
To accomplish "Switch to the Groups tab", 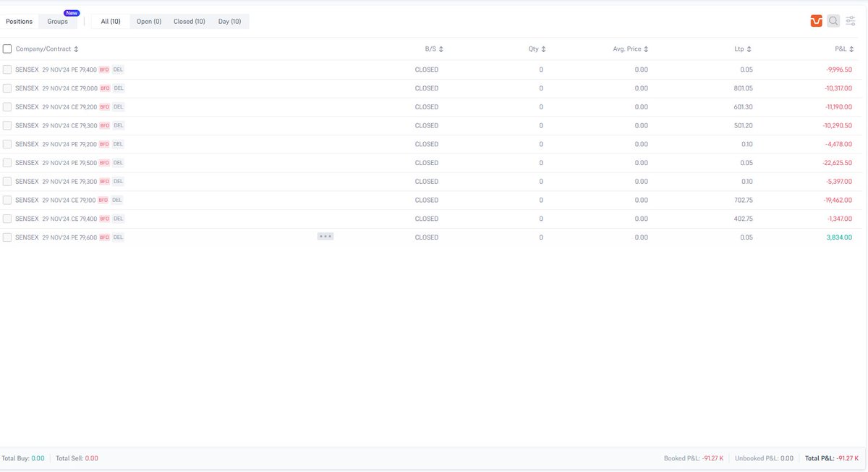I will coord(58,22).
